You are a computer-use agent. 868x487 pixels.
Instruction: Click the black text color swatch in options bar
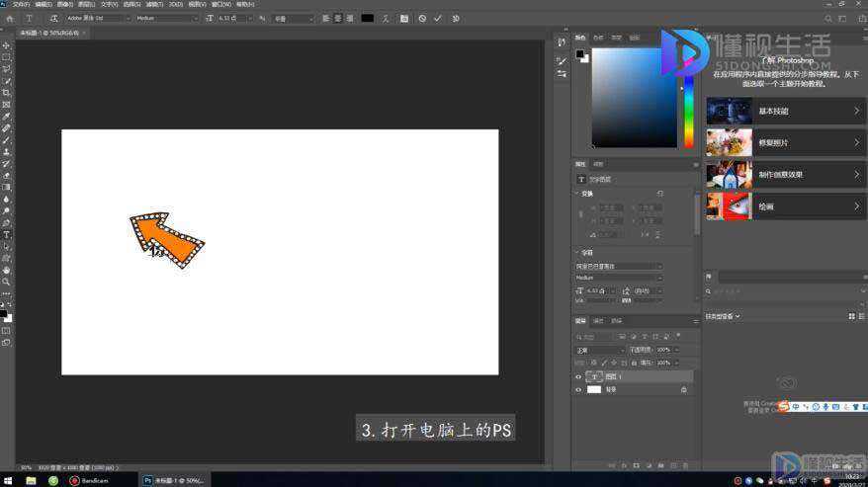367,18
